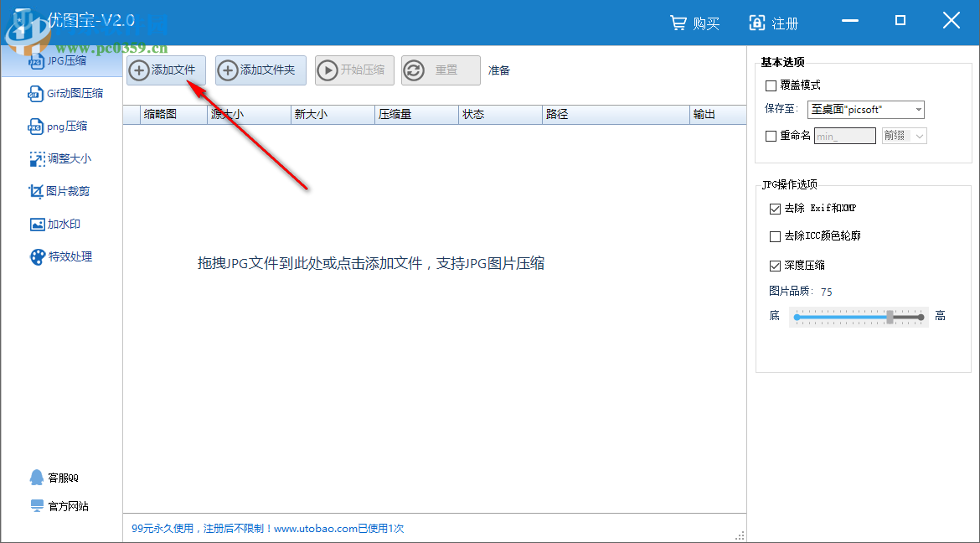
Task: Open the 调整大小 resize tool
Action: [x=60, y=159]
